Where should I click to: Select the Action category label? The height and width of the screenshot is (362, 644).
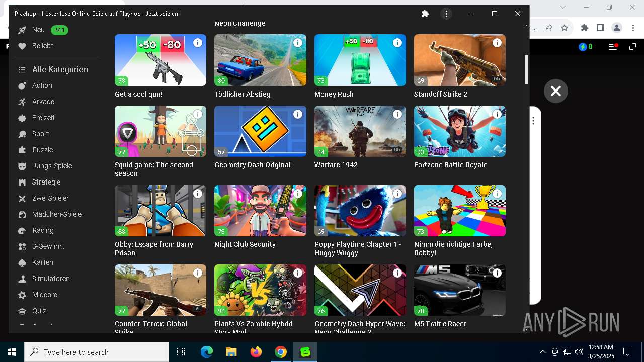42,85
